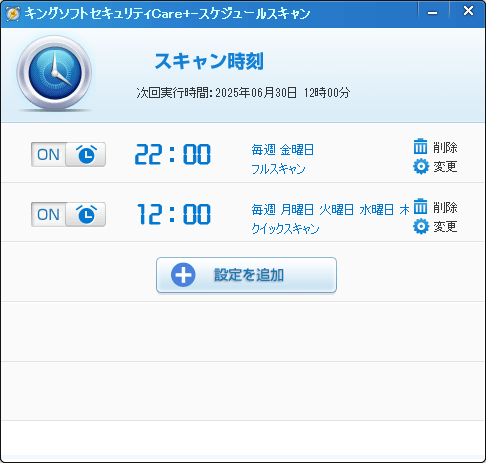Click the alarm clock icon on the 22:00 toggle
Screen dimensions: 486x463
tap(86, 154)
